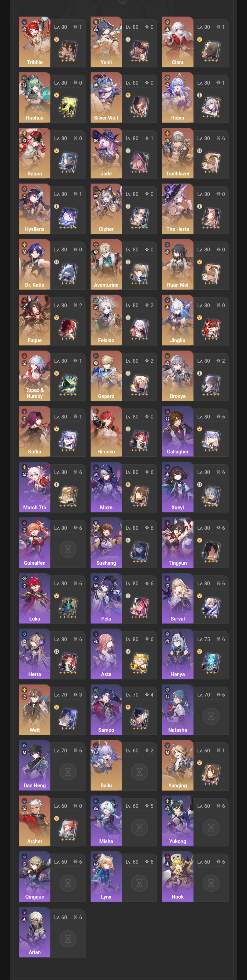The height and width of the screenshot is (980, 247).
Task: Select the Aventurine character portrait
Action: tap(106, 264)
